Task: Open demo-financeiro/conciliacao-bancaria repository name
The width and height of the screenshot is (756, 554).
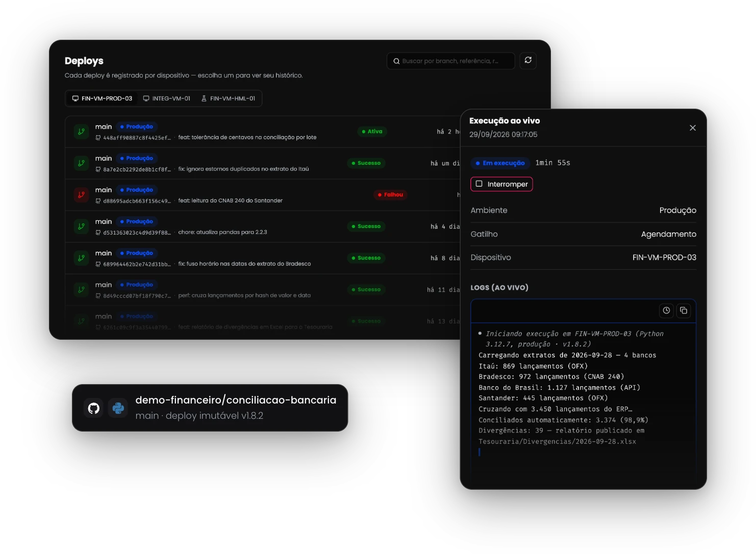Action: click(236, 400)
